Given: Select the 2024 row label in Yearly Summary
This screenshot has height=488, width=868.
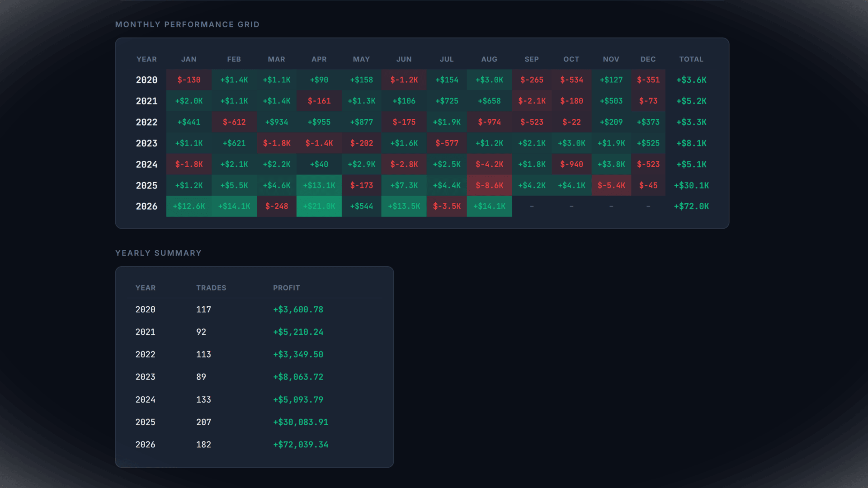Looking at the screenshot, I should tap(145, 400).
